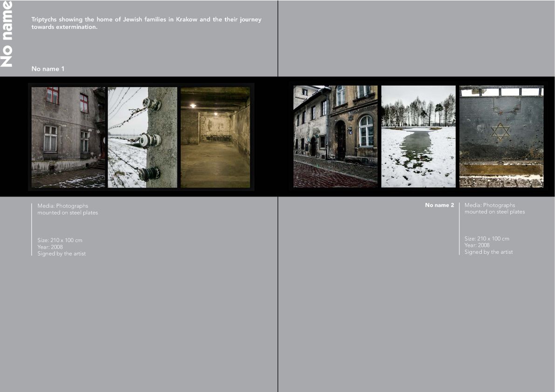Screen dimensions: 555x392
Task: Click the triptychs description paragraph
Action: (x=146, y=23)
